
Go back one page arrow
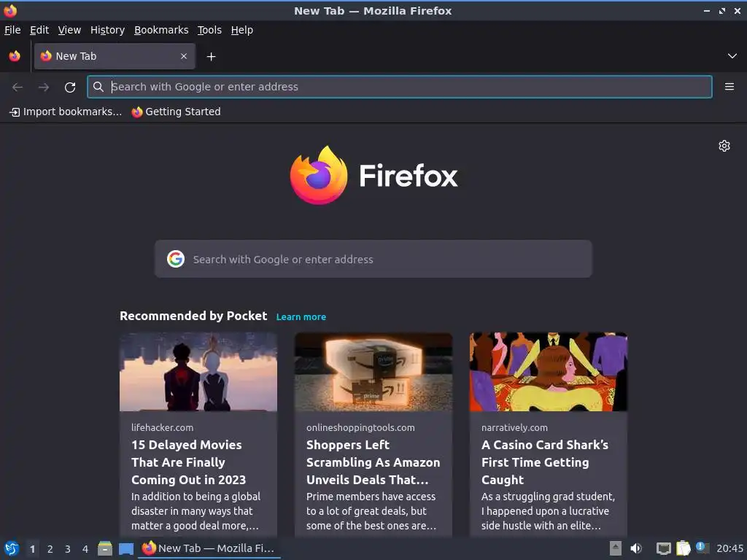pyautogui.click(x=18, y=87)
